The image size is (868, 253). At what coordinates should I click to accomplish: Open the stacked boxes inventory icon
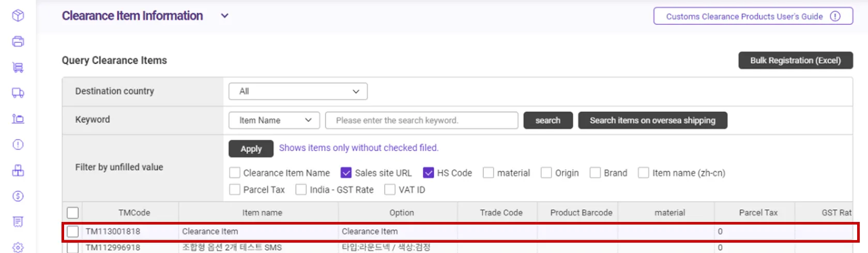click(x=18, y=170)
